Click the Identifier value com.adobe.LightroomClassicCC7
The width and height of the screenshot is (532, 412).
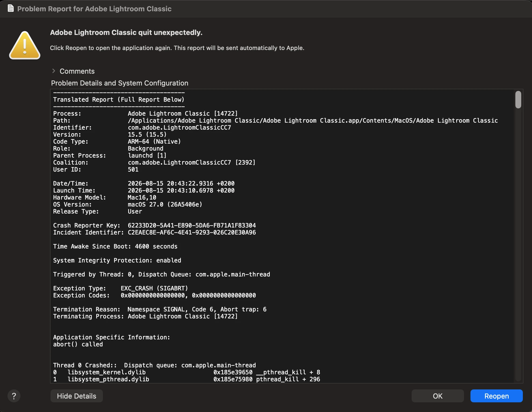pyautogui.click(x=179, y=127)
